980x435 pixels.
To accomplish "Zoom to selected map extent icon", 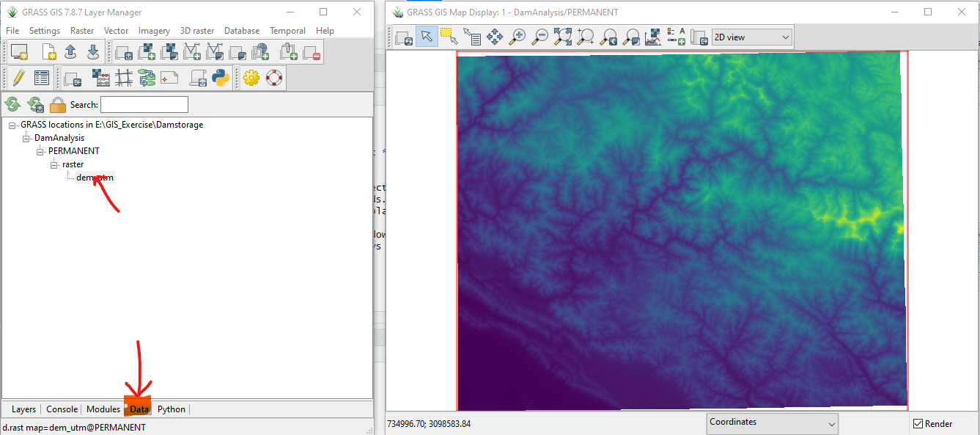I will (x=563, y=37).
